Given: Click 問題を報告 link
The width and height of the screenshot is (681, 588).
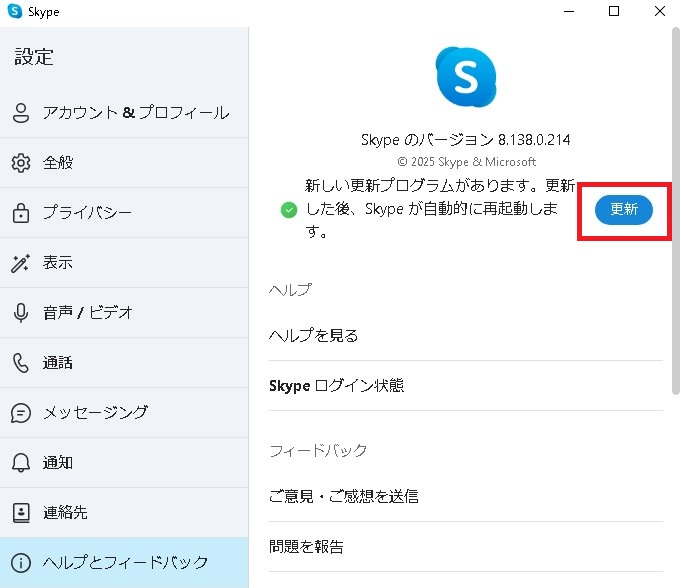Looking at the screenshot, I should pos(466,547).
